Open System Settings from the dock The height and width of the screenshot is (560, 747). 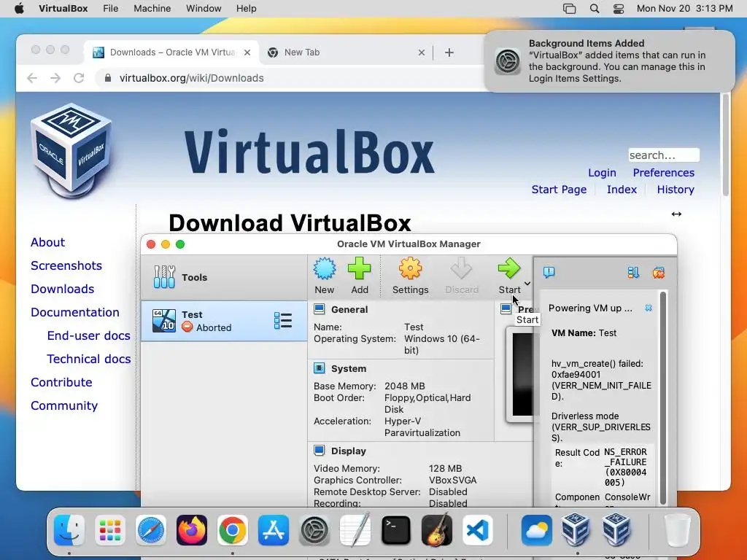314,530
